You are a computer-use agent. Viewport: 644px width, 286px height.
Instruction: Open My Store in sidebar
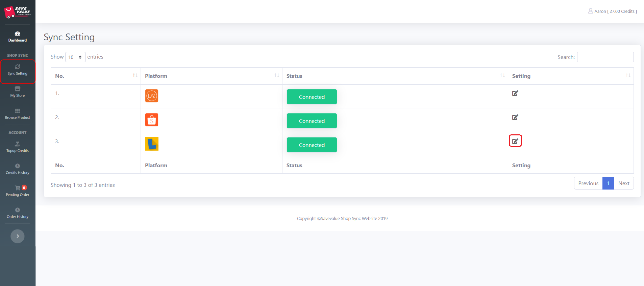[x=18, y=92]
